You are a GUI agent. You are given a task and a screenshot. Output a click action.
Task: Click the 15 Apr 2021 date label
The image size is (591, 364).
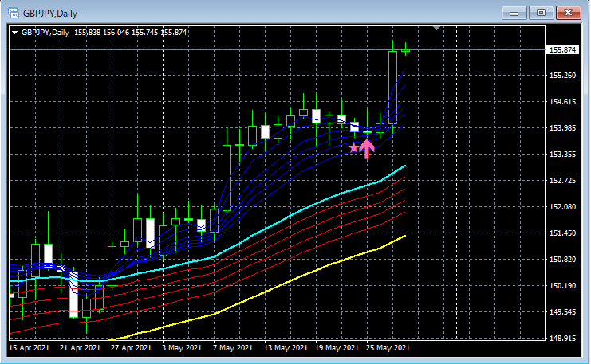coord(29,348)
